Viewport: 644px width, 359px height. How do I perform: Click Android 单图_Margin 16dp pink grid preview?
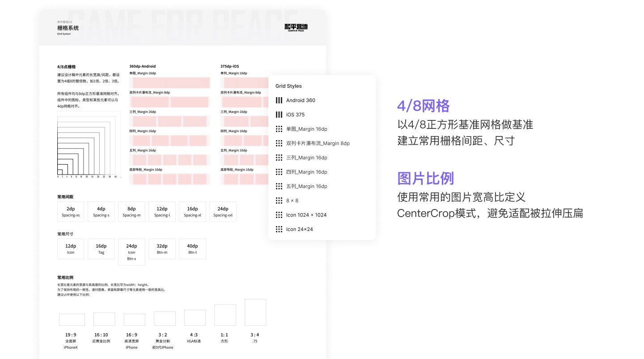coord(169,82)
